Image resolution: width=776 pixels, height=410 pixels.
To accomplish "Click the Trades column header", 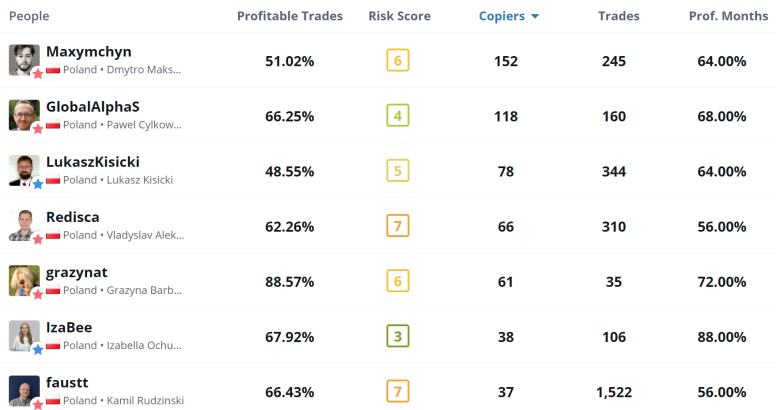I will [618, 16].
